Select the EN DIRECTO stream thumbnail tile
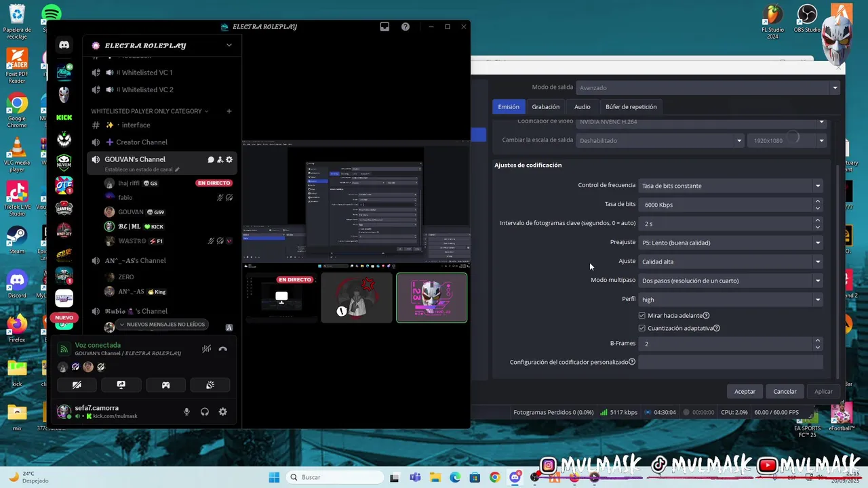The image size is (868, 488). pos(281,298)
